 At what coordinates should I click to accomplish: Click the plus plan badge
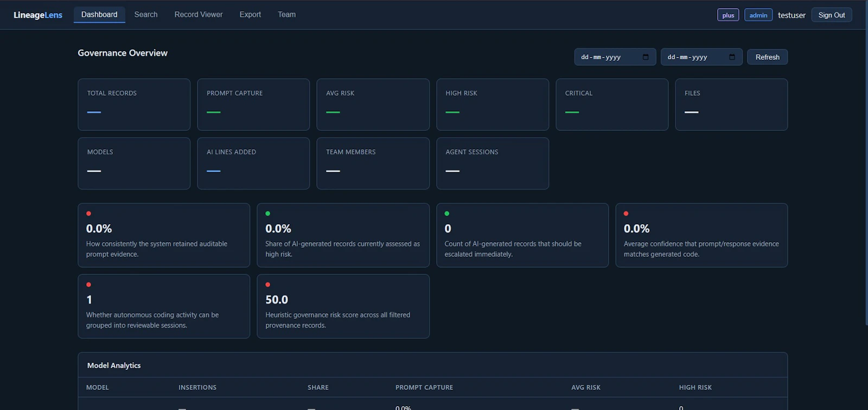(x=728, y=15)
